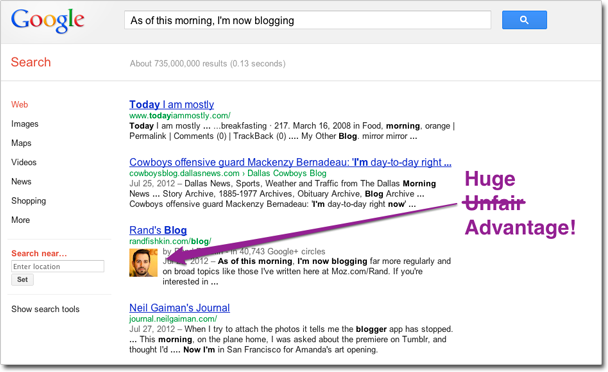Image resolution: width=608 pixels, height=372 pixels.
Task: Expand Show search tools
Action: pos(45,309)
